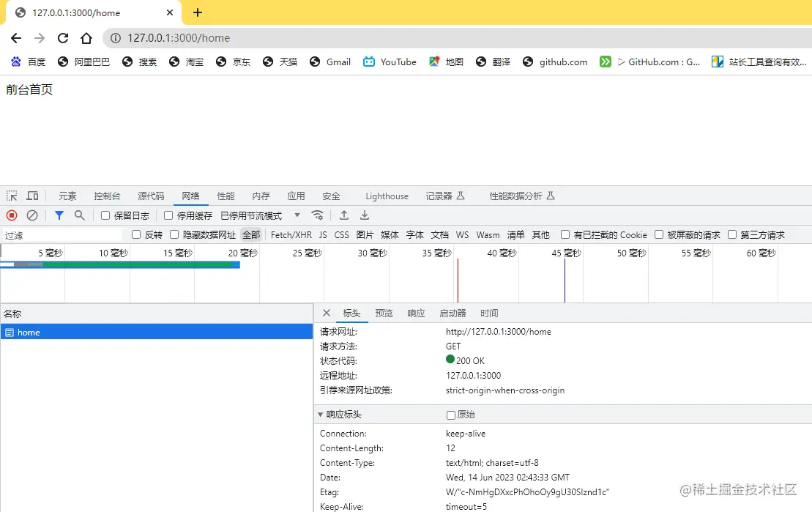
Task: Enable the 保留日志 checkbox
Action: click(x=105, y=215)
